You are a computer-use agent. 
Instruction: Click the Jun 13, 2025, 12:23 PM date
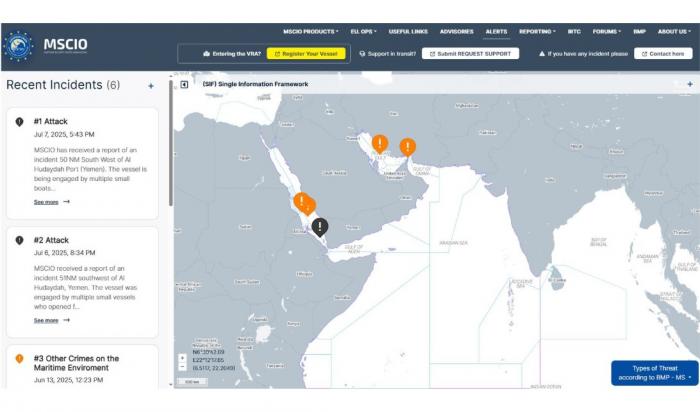(x=68, y=380)
